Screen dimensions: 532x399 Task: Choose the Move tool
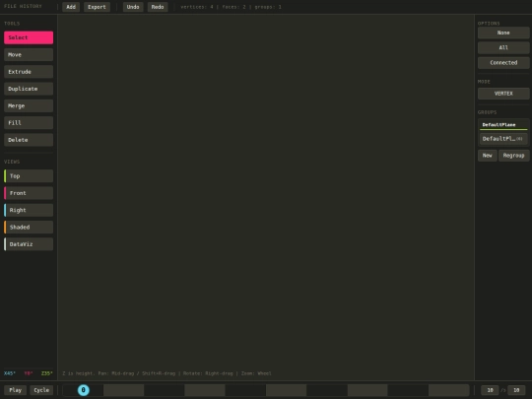point(29,54)
